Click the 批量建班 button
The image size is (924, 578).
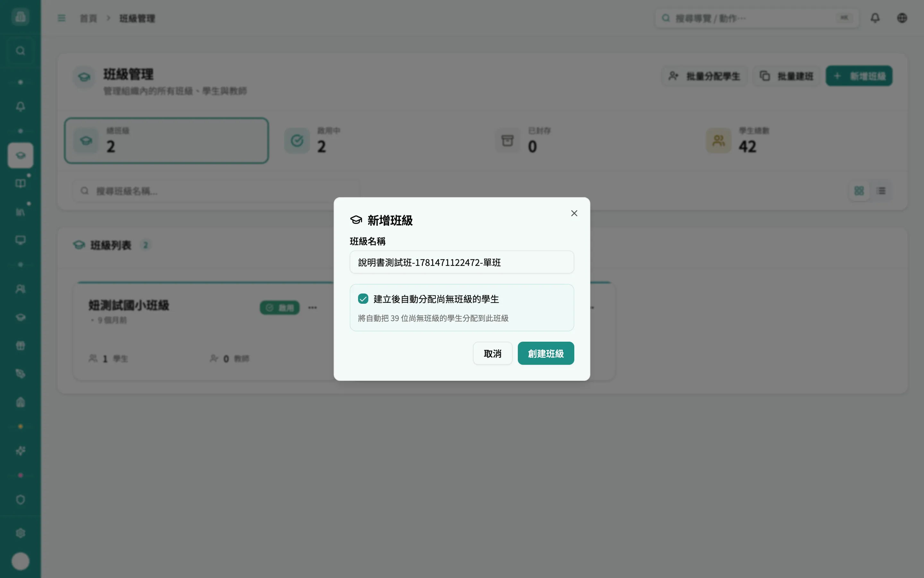(786, 76)
